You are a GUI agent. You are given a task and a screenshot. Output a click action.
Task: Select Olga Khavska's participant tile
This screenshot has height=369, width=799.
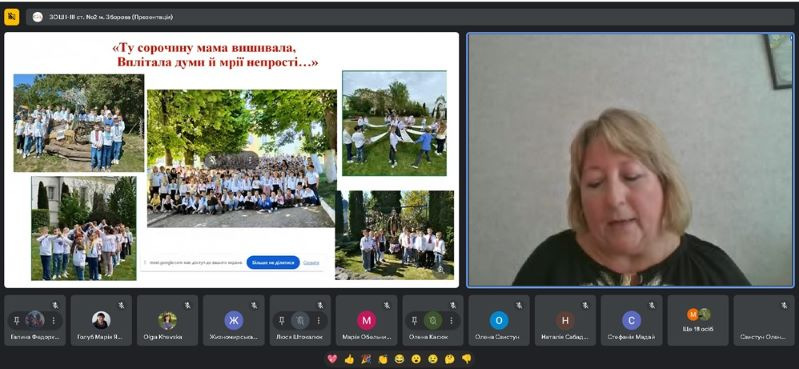[167, 321]
